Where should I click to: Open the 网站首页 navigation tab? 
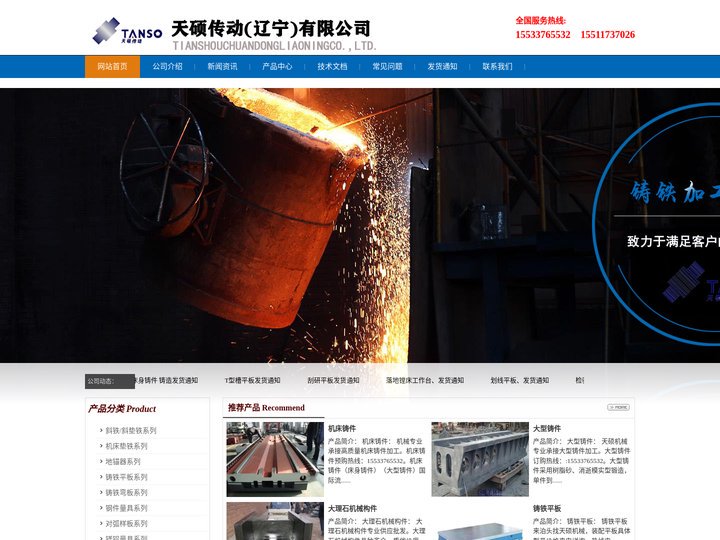pos(112,67)
